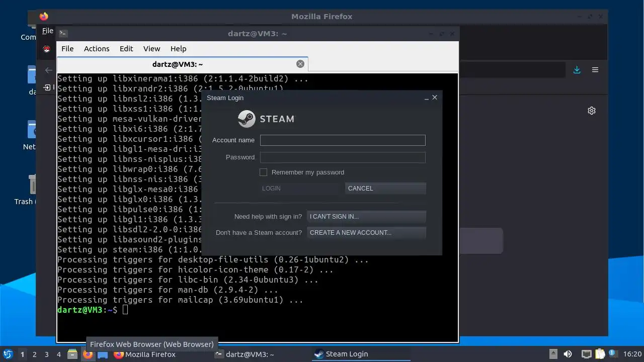Click the terminal icon in the terminal title bar
The height and width of the screenshot is (362, 644).
pyautogui.click(x=63, y=34)
